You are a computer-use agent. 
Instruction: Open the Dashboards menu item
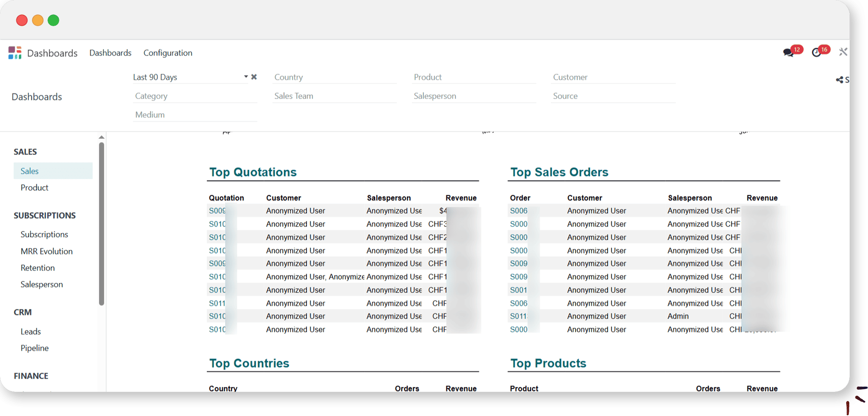(110, 53)
